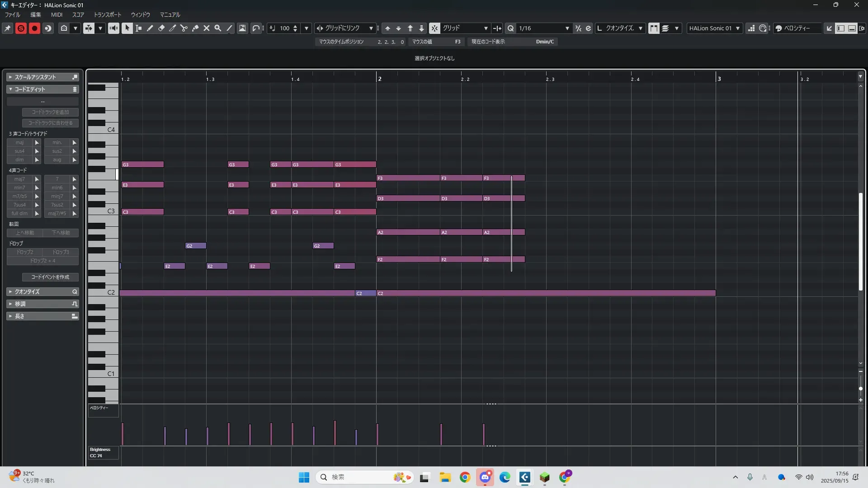Screen dimensions: 868x488
Task: Toggle Acoustic Feedback speaker button
Action: click(x=113, y=28)
